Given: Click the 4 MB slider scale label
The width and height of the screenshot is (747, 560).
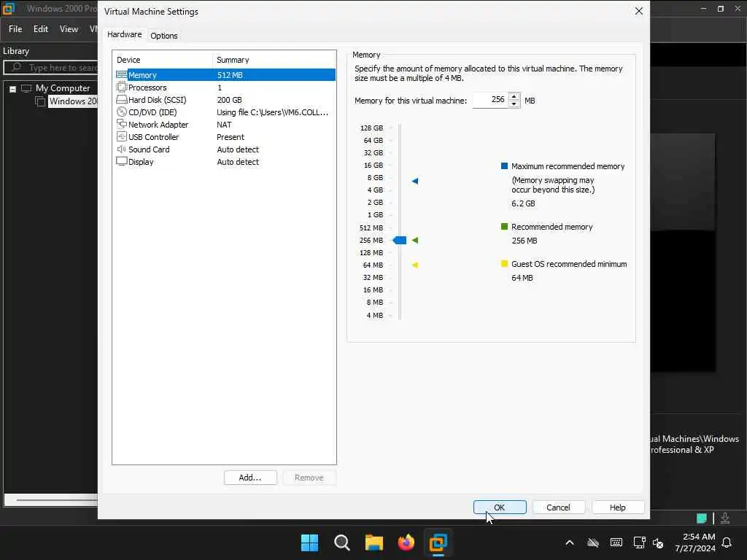Looking at the screenshot, I should [x=375, y=315].
